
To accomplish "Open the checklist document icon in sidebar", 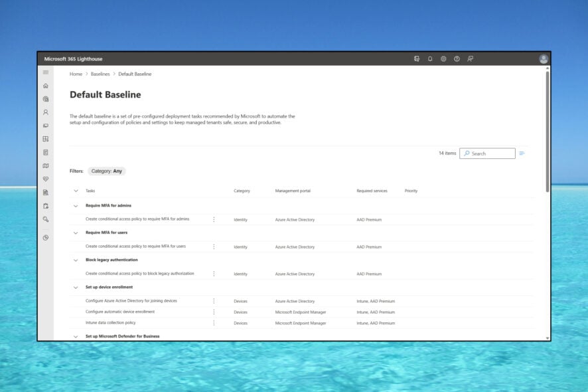I will tap(46, 152).
